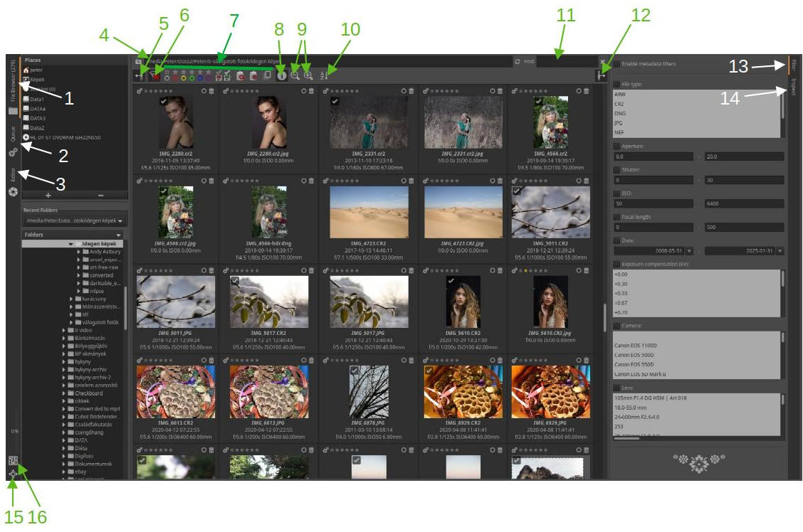Enable the Aperture filter checkbox
Screen dimensions: 803x532
(x=616, y=146)
